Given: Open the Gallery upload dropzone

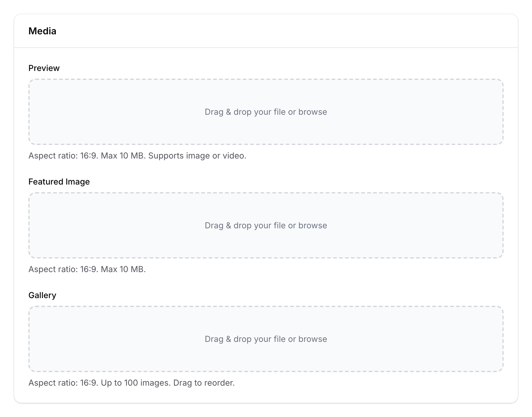Looking at the screenshot, I should coord(265,339).
